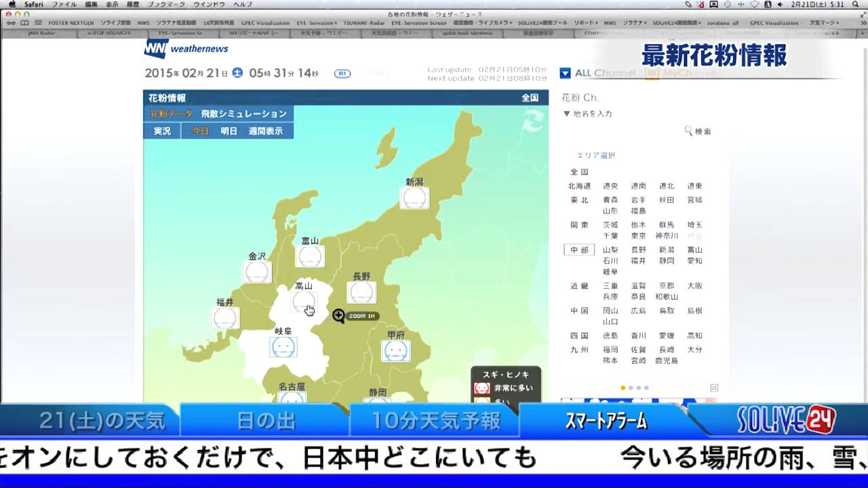This screenshot has width=868, height=488.
Task: Click the volume icon in the menu bar
Action: pyautogui.click(x=780, y=4)
